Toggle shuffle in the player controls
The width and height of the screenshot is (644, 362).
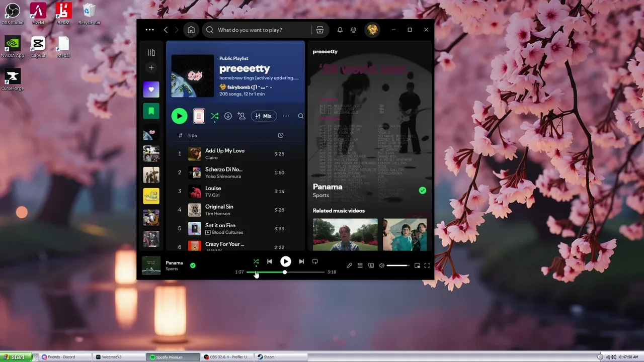(x=256, y=261)
